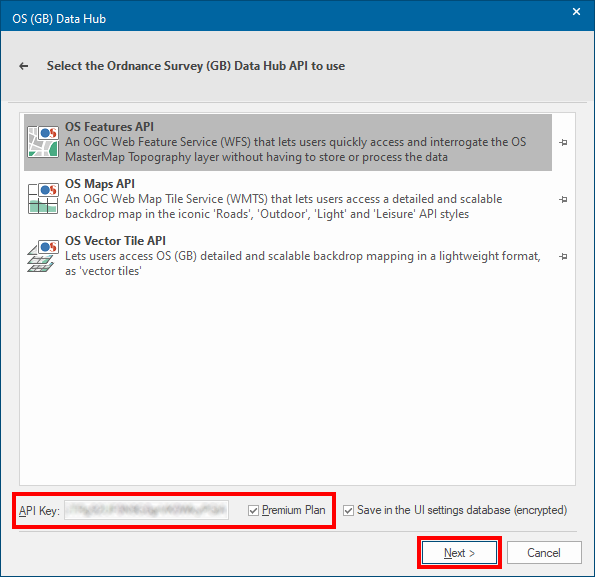Pin the OS Features API entry
The image size is (595, 577).
[563, 143]
